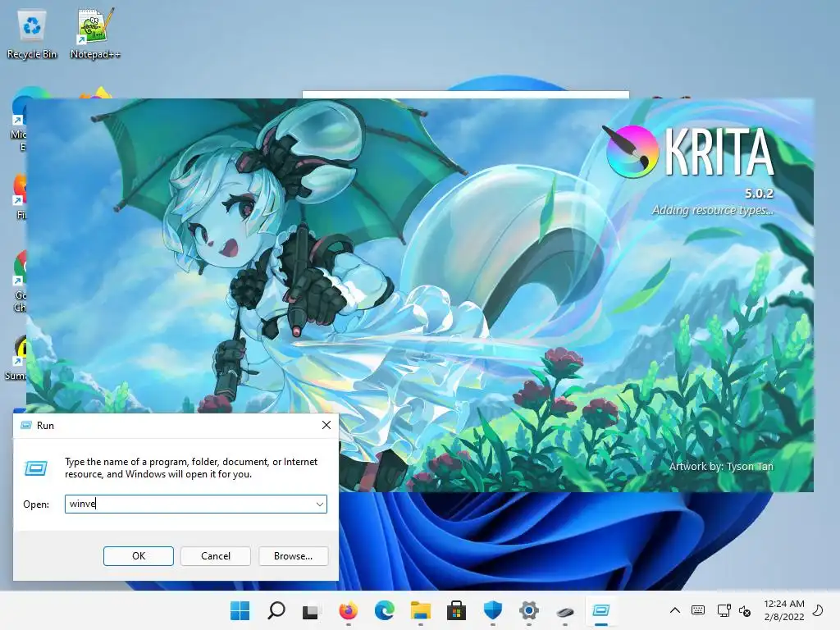Launch Firefox from the taskbar
Screen dimensions: 840x630
pyautogui.click(x=348, y=610)
